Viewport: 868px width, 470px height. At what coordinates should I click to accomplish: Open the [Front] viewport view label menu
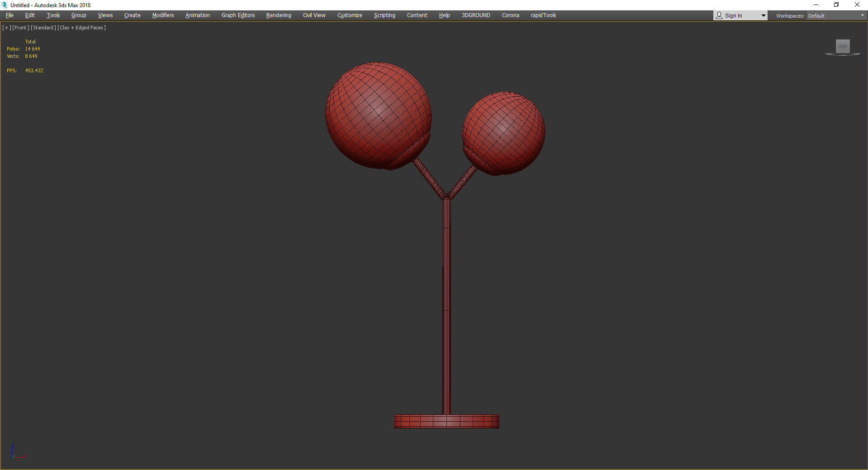click(x=21, y=28)
